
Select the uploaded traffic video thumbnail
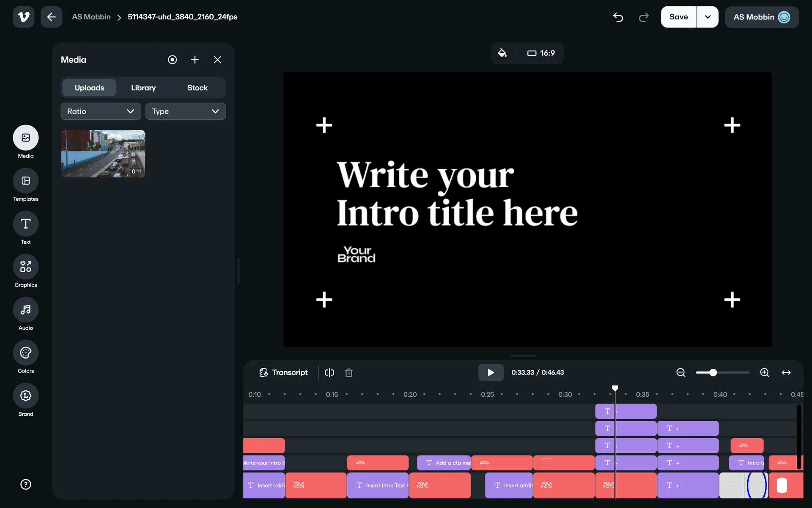tap(103, 154)
